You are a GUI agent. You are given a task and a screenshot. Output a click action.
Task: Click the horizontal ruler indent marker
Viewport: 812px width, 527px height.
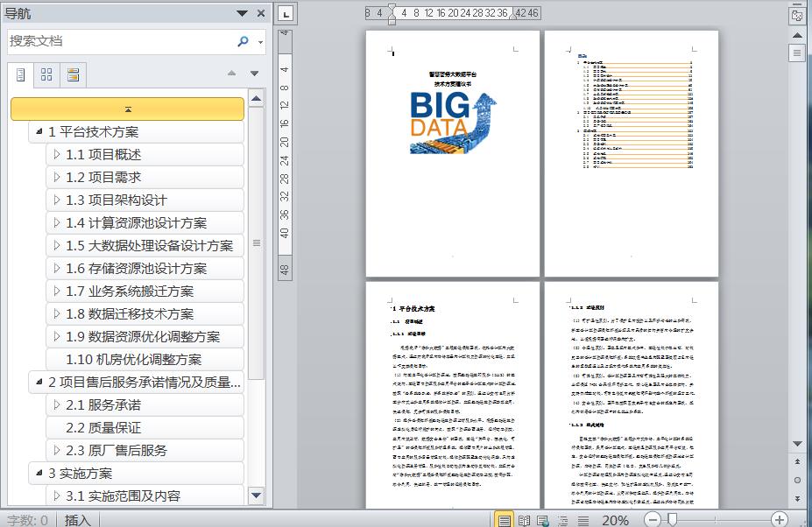pyautogui.click(x=392, y=13)
